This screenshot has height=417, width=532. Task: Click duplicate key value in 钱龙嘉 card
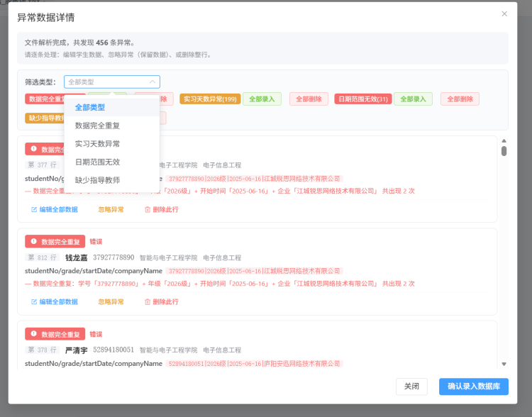coord(255,271)
